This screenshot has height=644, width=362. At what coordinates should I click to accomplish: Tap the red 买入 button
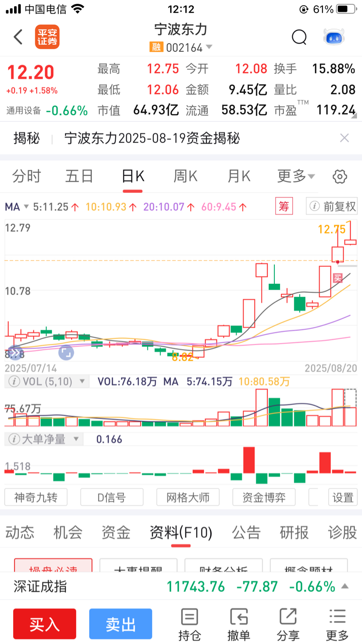point(45,624)
